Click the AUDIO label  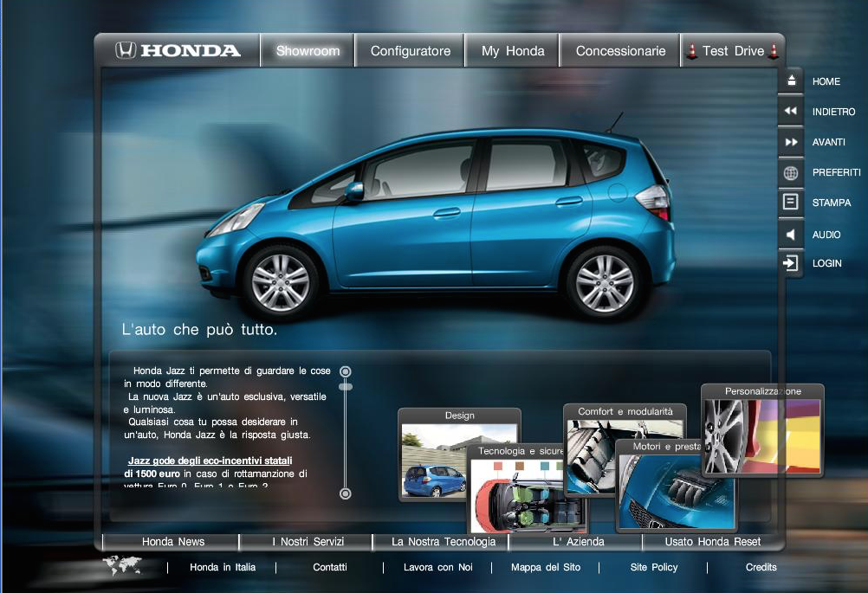826,235
